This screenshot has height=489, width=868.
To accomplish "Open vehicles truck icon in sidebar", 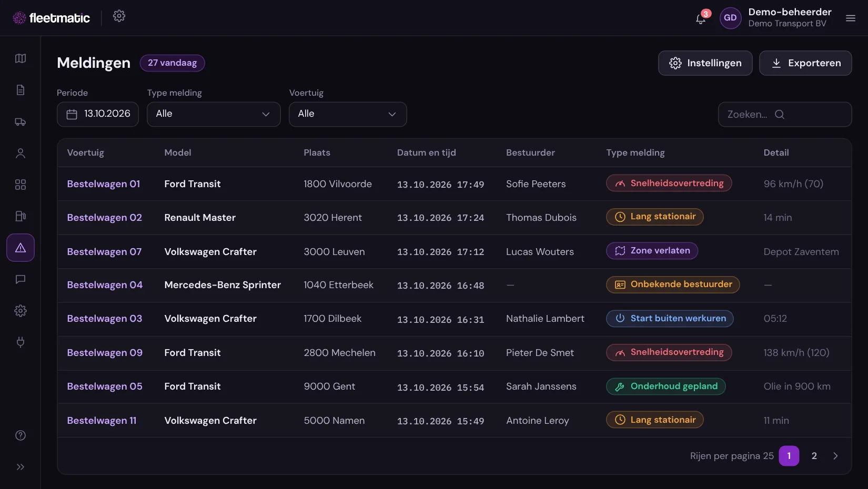I will (21, 121).
